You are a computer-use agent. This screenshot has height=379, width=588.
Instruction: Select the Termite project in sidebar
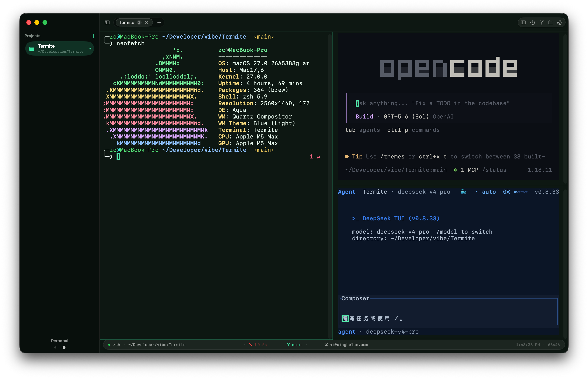pyautogui.click(x=60, y=49)
